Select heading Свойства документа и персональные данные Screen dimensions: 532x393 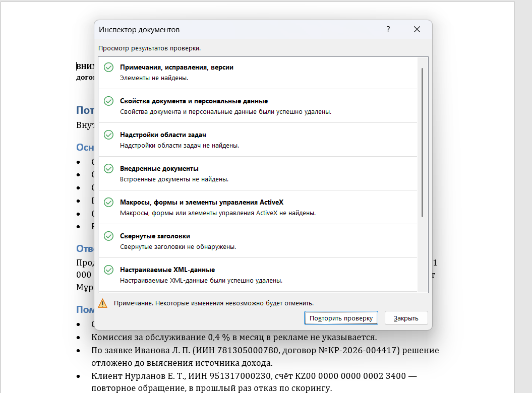pyautogui.click(x=194, y=101)
